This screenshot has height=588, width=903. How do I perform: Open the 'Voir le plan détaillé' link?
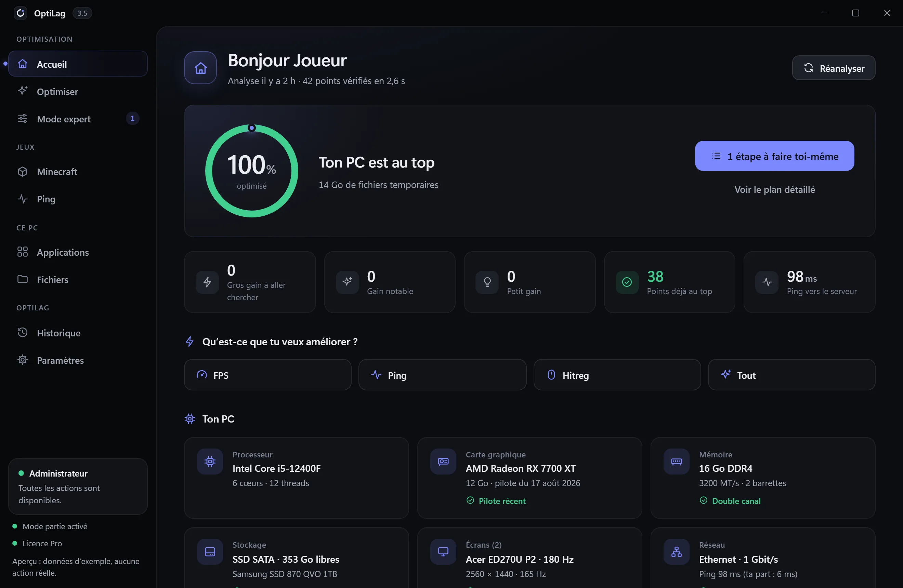(x=774, y=189)
